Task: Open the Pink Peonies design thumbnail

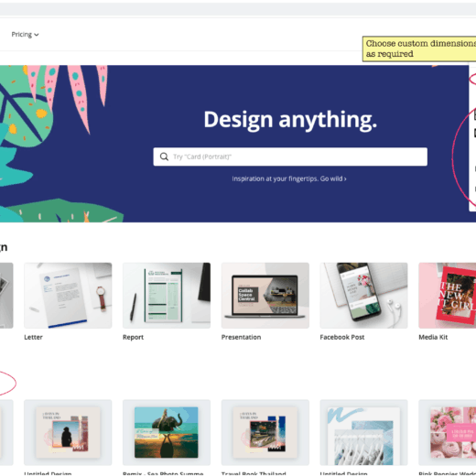Action: point(448,432)
